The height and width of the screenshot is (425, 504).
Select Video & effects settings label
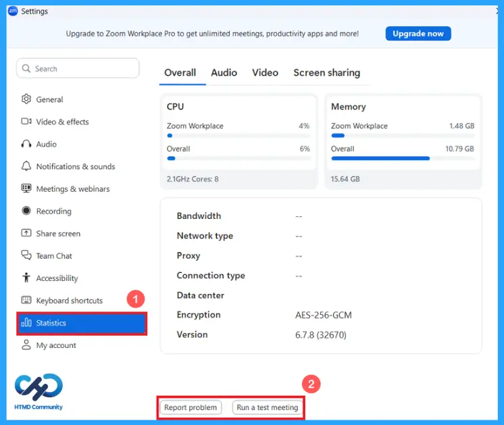[x=62, y=122]
